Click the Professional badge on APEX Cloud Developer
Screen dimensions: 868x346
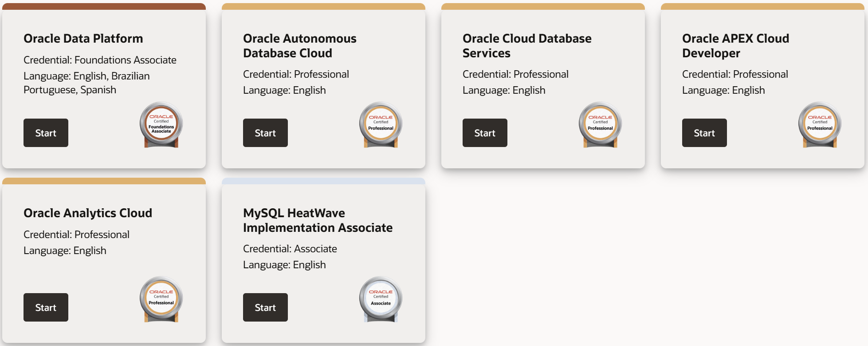coord(820,125)
